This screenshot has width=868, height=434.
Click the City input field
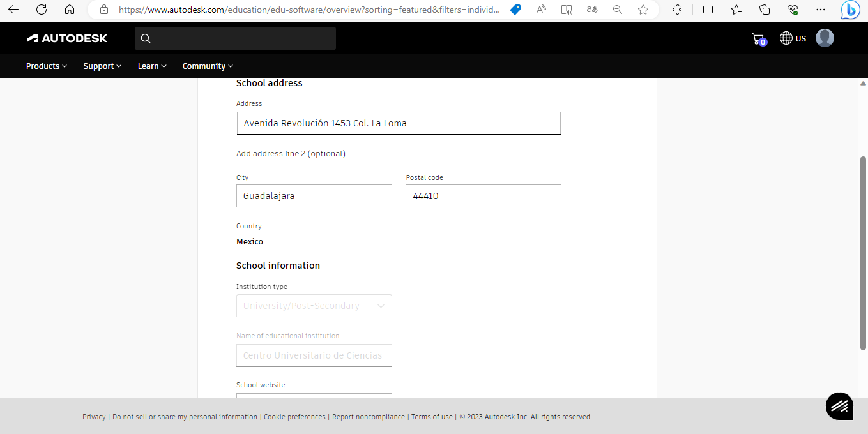(314, 196)
